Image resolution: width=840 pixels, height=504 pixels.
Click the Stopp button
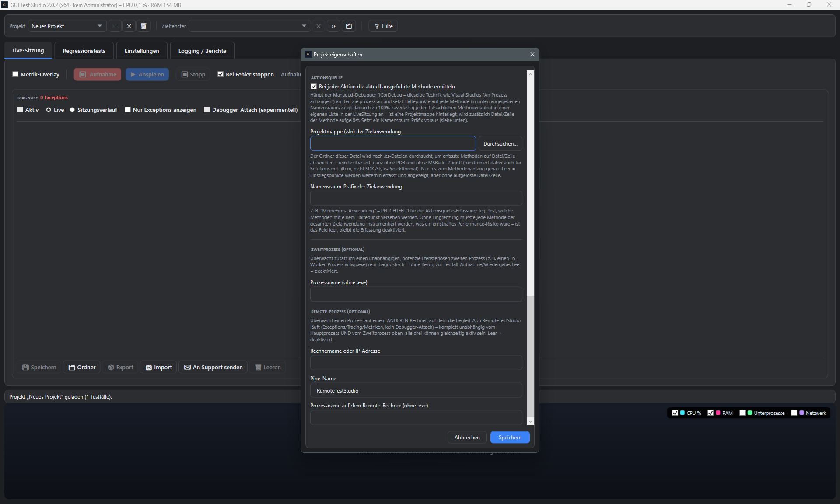click(x=193, y=74)
